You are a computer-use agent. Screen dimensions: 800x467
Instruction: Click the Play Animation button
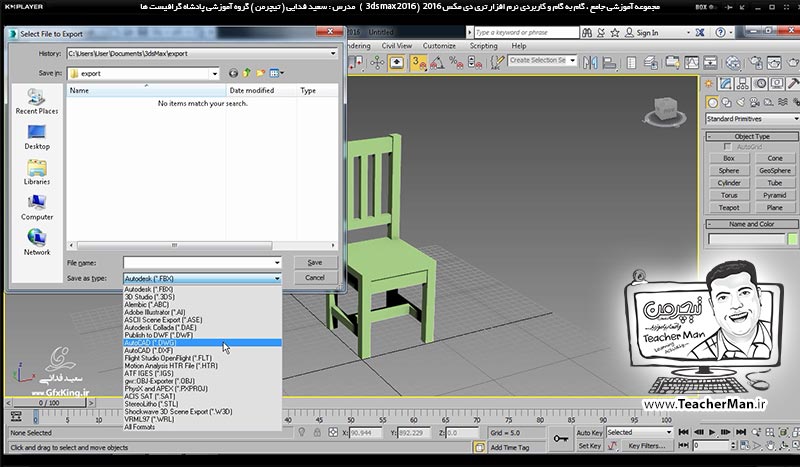tap(712, 432)
